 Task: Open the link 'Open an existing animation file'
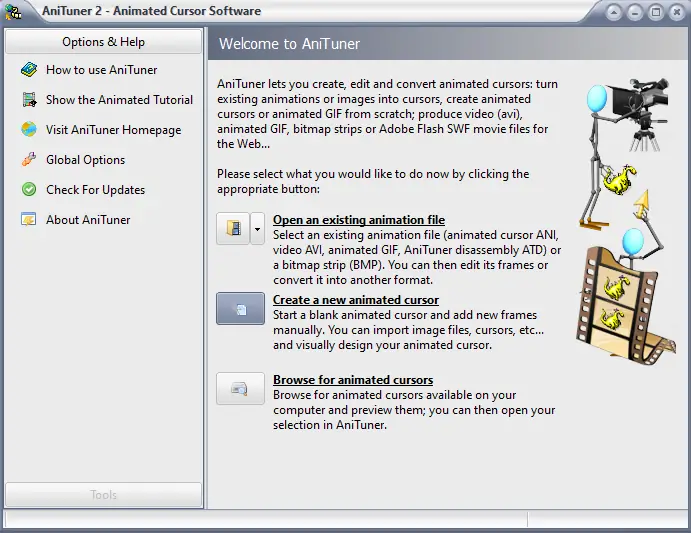[x=359, y=220]
